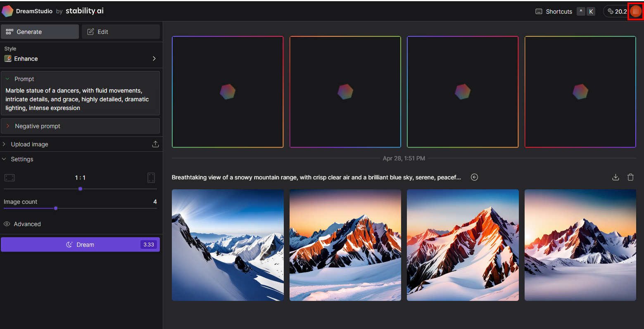
Task: Open the keyboard Shortcuts panel
Action: point(554,12)
